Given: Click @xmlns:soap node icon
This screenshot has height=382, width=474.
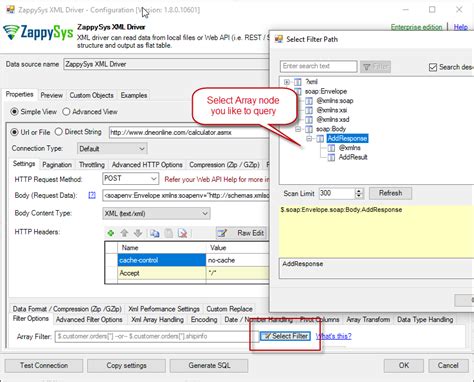Looking at the screenshot, I should [309, 101].
